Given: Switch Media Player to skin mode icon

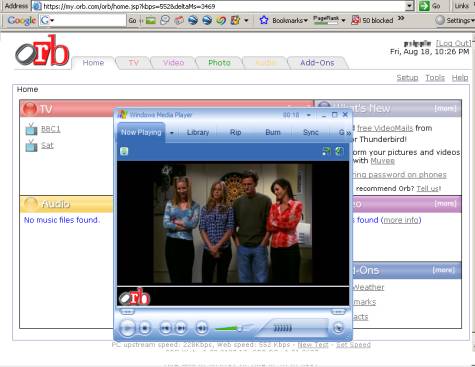Looking at the screenshot, I should (x=326, y=151).
